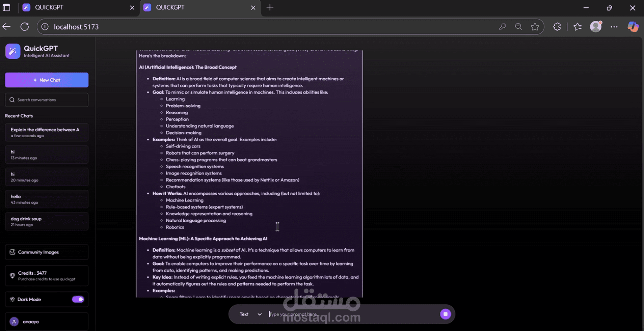The height and width of the screenshot is (331, 644).
Task: Open the "hi" chat from 20 minutes ago
Action: pyautogui.click(x=47, y=177)
